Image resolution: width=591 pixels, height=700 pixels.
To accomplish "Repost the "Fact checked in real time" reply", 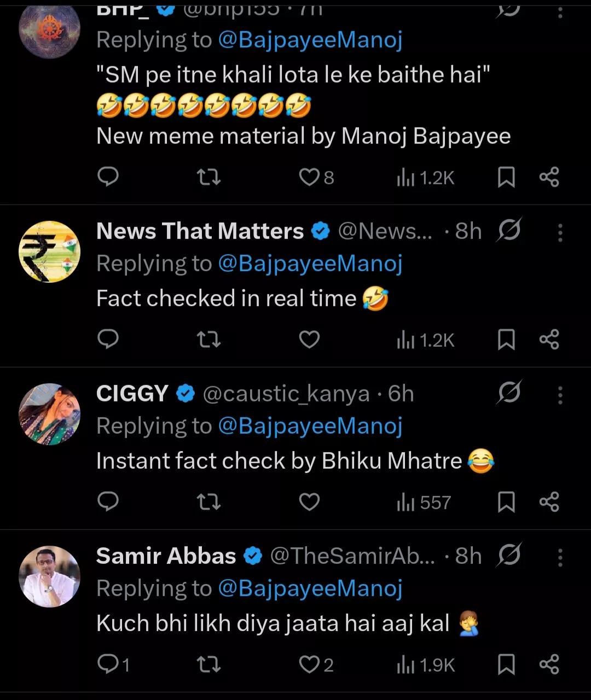I will click(x=208, y=340).
